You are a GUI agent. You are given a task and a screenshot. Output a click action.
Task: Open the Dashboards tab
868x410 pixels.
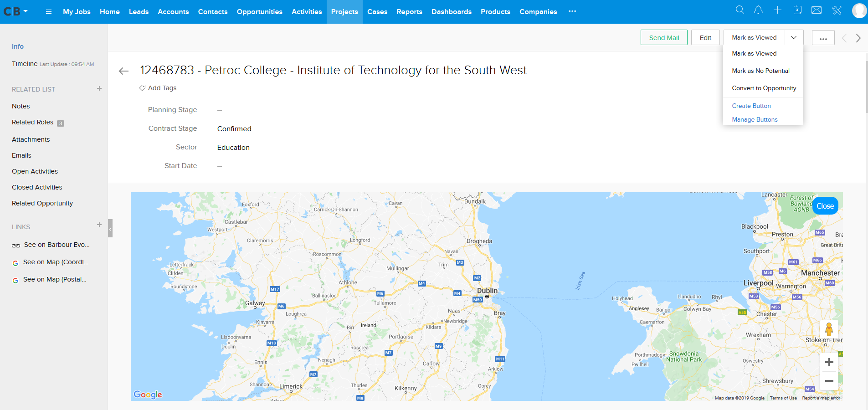[x=452, y=12]
